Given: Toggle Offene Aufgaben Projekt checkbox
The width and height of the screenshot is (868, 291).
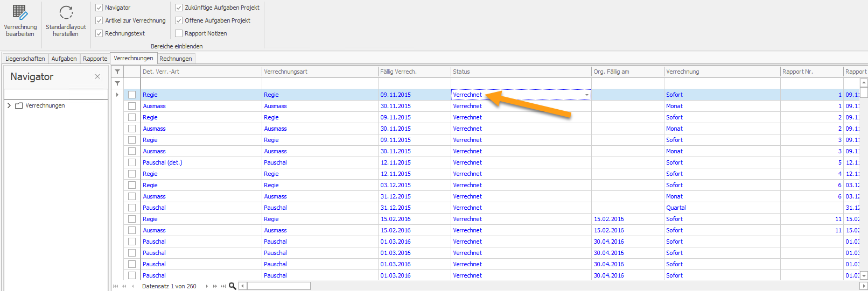Looking at the screenshot, I should tap(179, 20).
